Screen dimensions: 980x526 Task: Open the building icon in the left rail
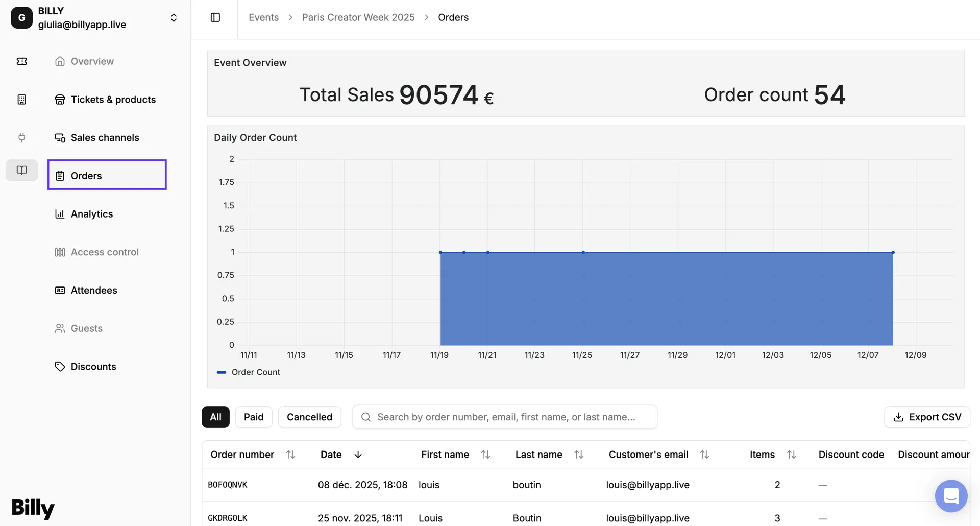[x=21, y=100]
